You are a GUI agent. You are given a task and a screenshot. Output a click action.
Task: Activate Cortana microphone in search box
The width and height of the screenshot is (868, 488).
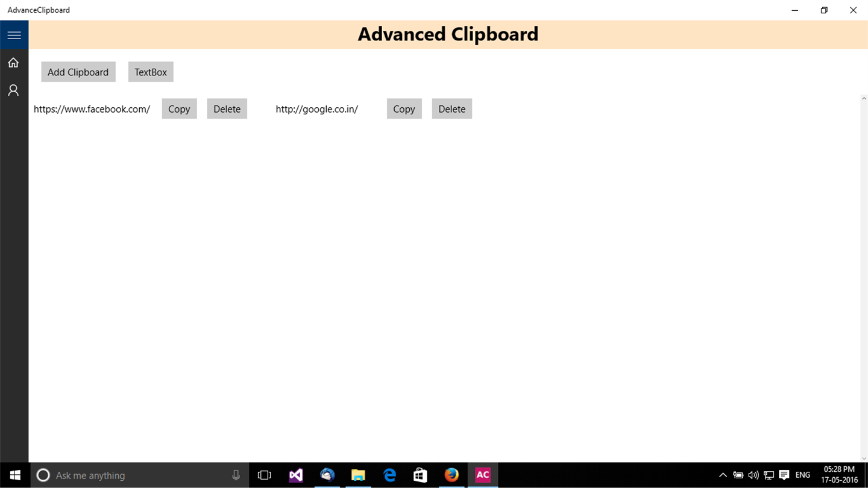[236, 475]
